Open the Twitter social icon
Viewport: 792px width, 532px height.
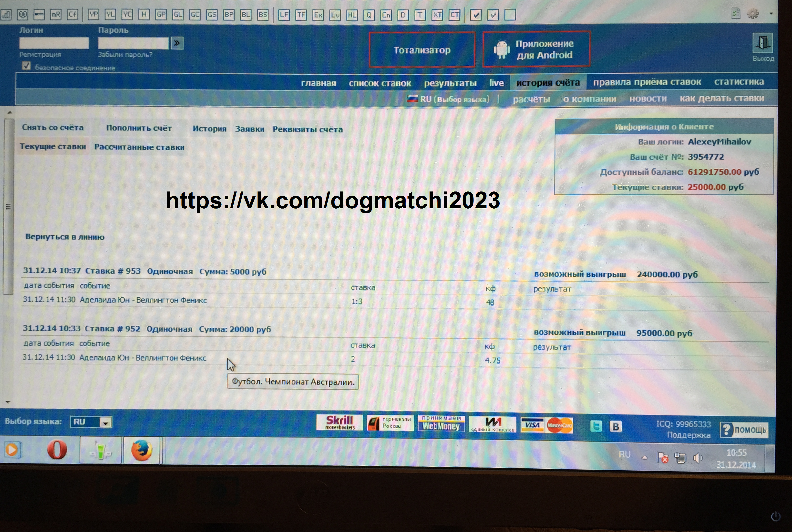pos(596,426)
